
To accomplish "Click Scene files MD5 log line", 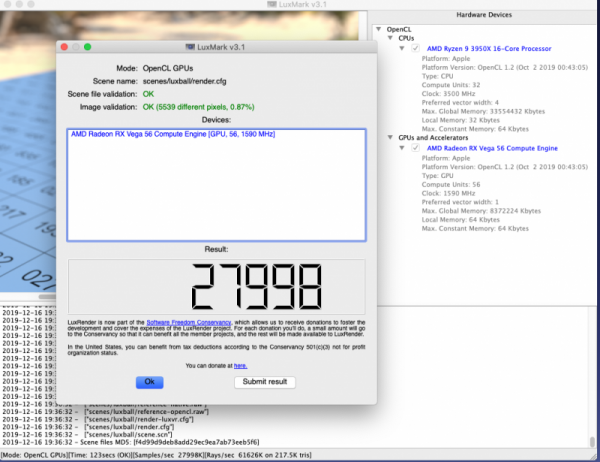I will (131, 442).
